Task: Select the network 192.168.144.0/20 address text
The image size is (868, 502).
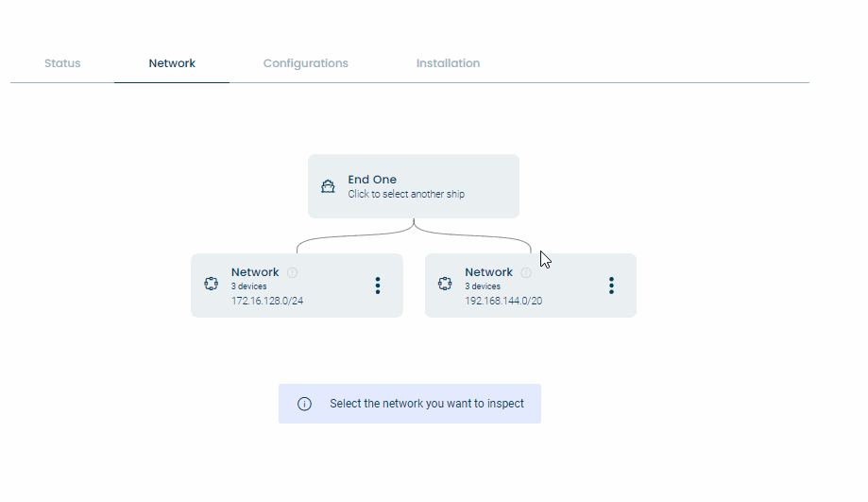Action: click(503, 301)
